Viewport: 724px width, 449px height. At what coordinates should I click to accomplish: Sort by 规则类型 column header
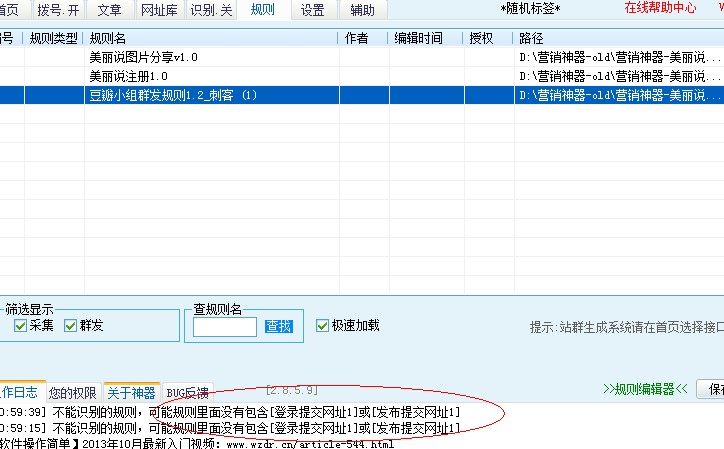(54, 38)
